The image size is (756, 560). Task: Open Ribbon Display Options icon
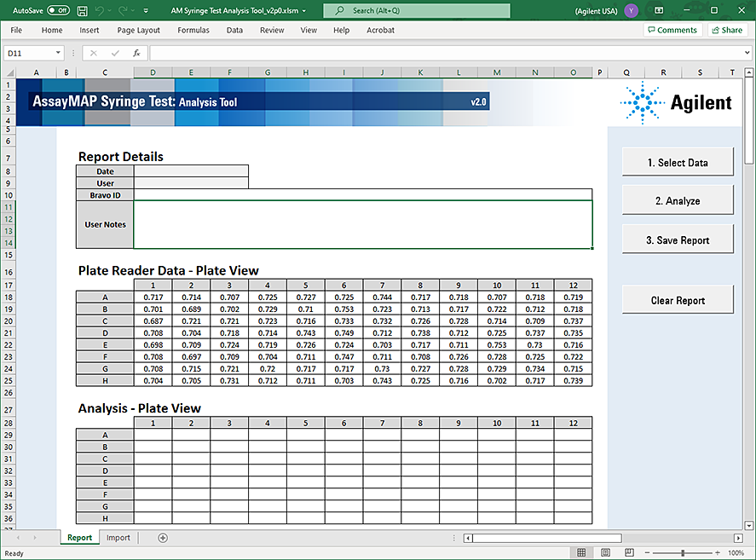659,10
